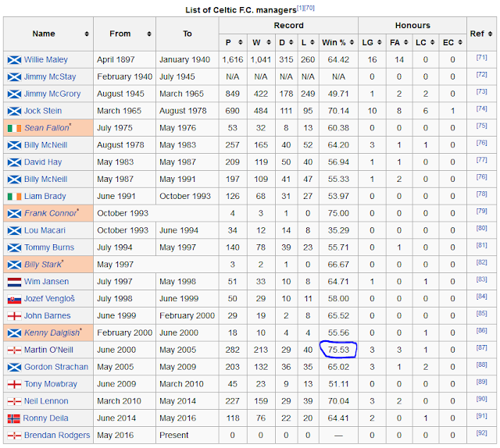
Task: Open Gordon Strachan link
Action: click(56, 367)
